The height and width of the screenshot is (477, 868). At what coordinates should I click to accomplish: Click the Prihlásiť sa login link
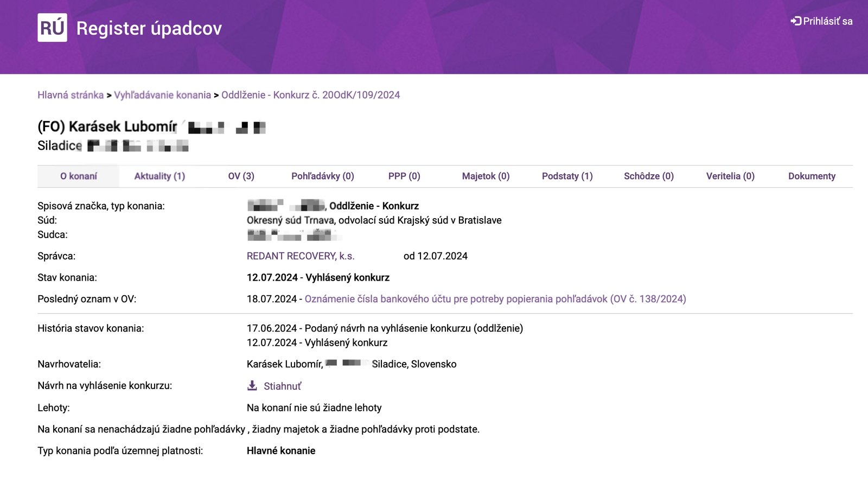click(x=827, y=21)
